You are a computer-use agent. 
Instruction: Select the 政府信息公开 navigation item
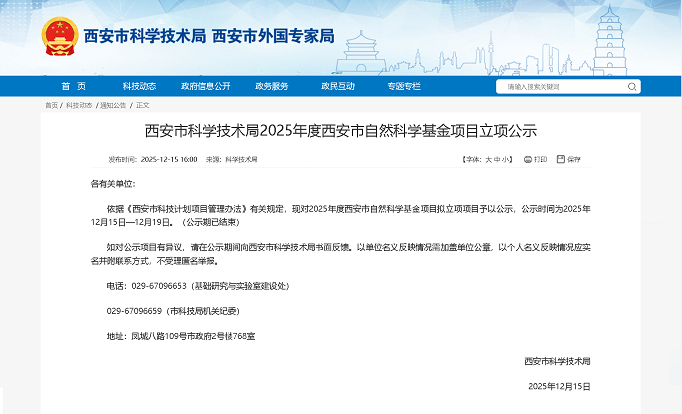tap(205, 86)
